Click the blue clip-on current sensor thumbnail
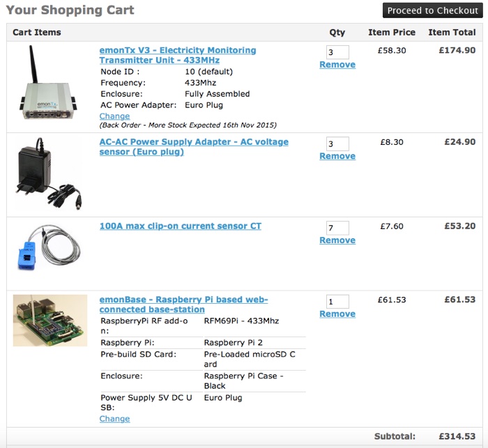This screenshot has width=488, height=448. point(49,247)
